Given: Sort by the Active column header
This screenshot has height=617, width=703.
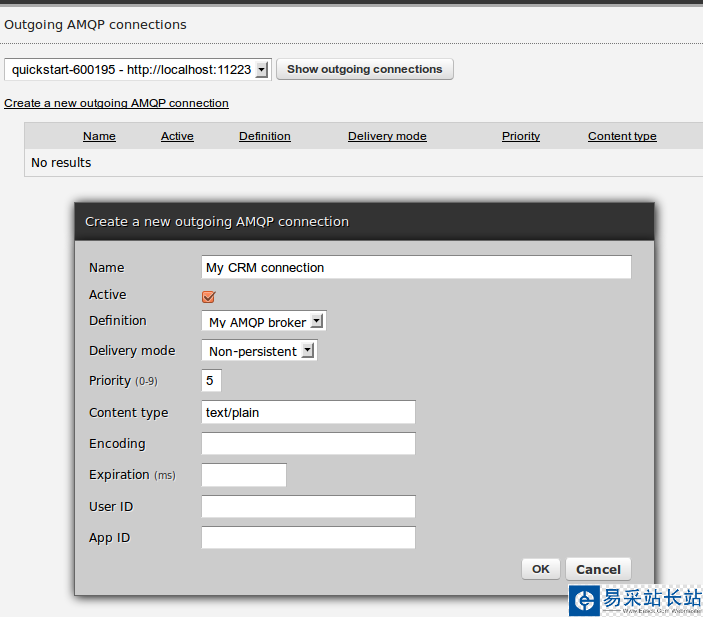Looking at the screenshot, I should click(x=177, y=136).
